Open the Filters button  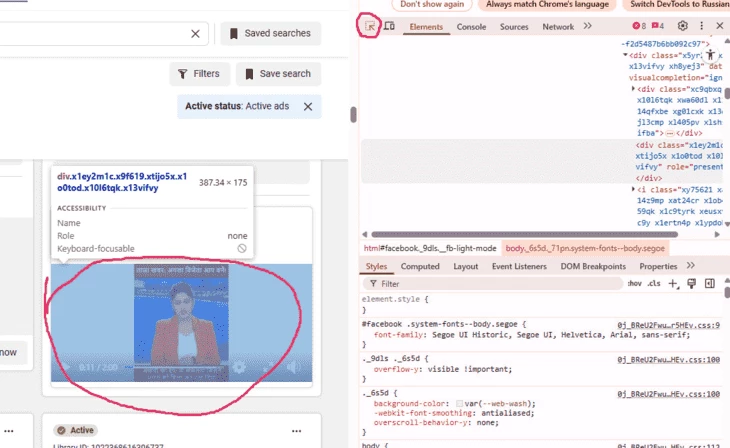(199, 74)
